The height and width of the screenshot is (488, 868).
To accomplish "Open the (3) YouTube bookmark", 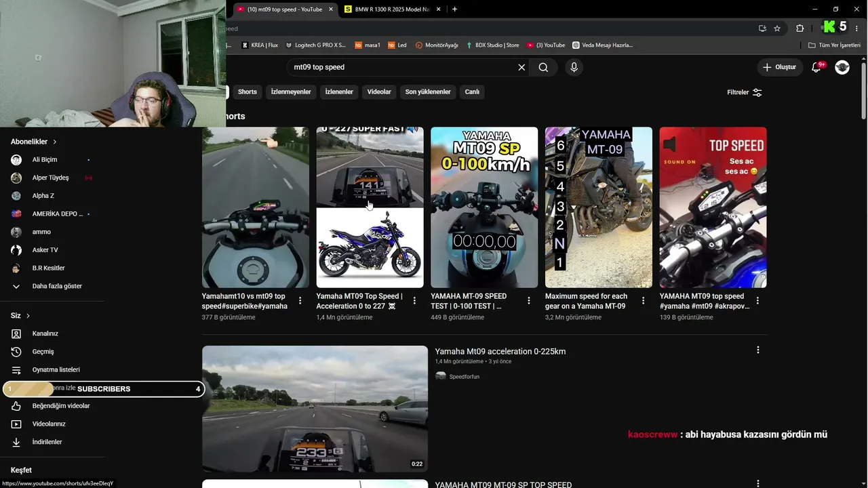I will pos(546,45).
